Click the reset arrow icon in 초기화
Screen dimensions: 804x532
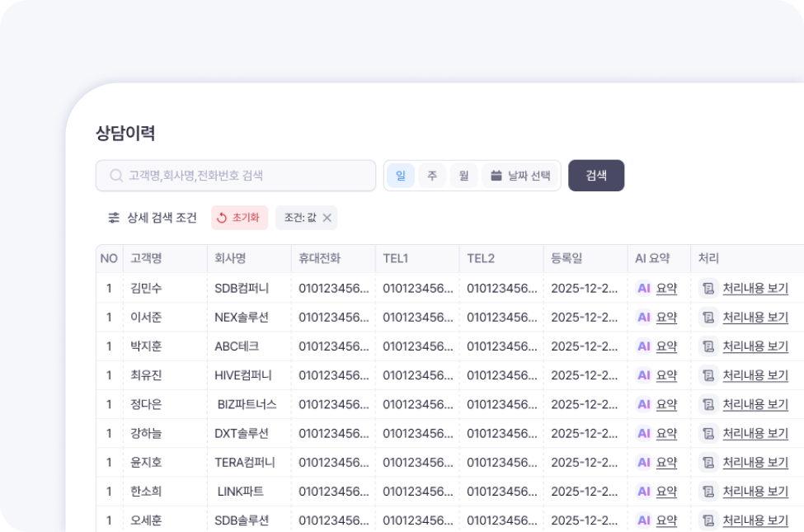(x=222, y=218)
